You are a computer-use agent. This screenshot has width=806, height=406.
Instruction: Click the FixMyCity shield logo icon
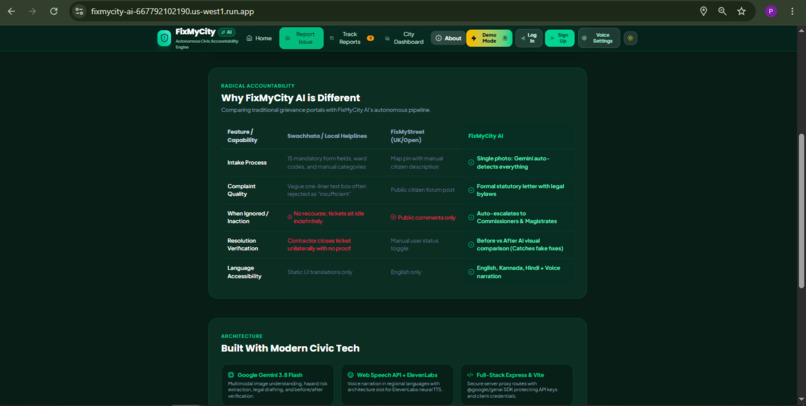(x=164, y=38)
